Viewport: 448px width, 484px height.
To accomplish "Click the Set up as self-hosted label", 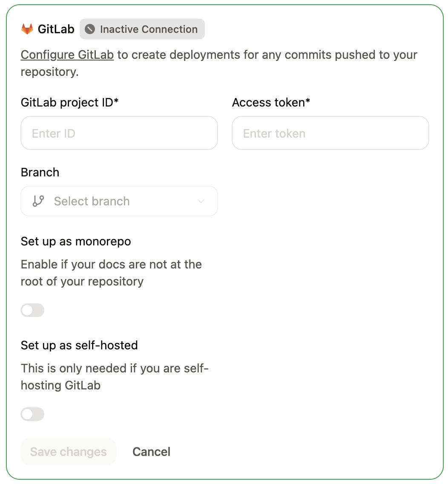I will click(79, 345).
